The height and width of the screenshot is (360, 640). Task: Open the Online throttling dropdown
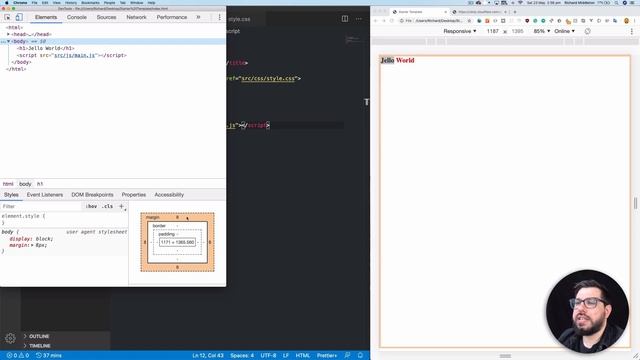564,31
